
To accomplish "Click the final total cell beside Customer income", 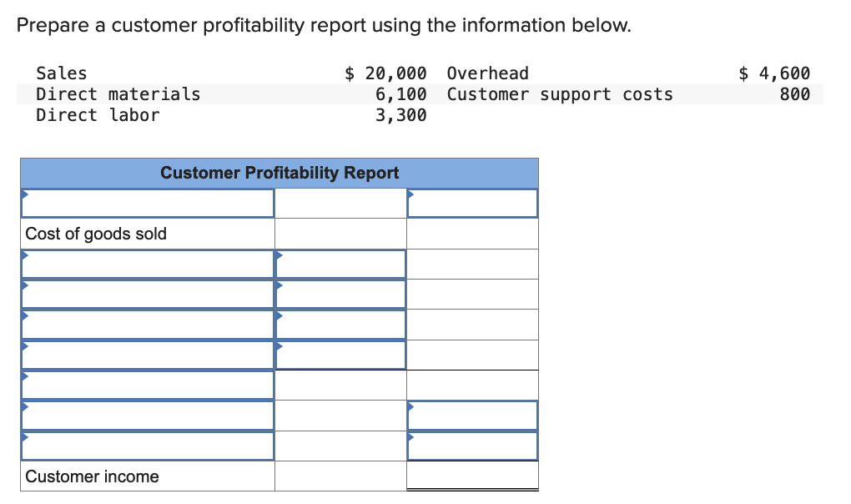I will pos(472,476).
